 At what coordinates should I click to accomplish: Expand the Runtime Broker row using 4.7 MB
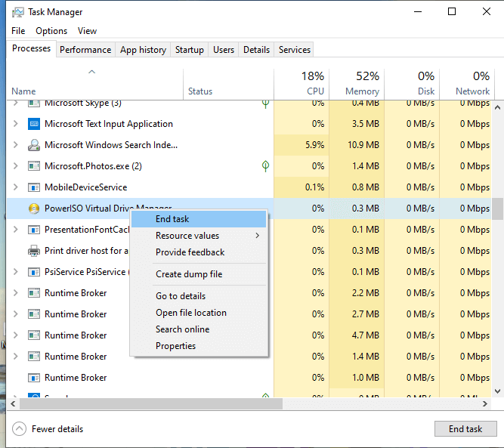pyautogui.click(x=15, y=335)
